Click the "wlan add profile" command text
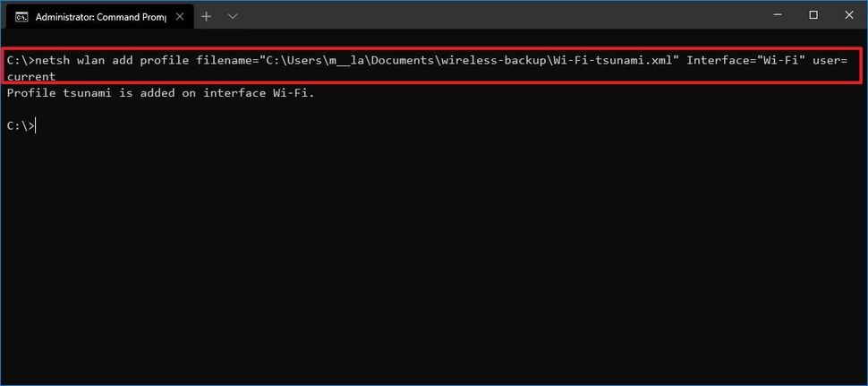The width and height of the screenshot is (868, 386). (132, 60)
